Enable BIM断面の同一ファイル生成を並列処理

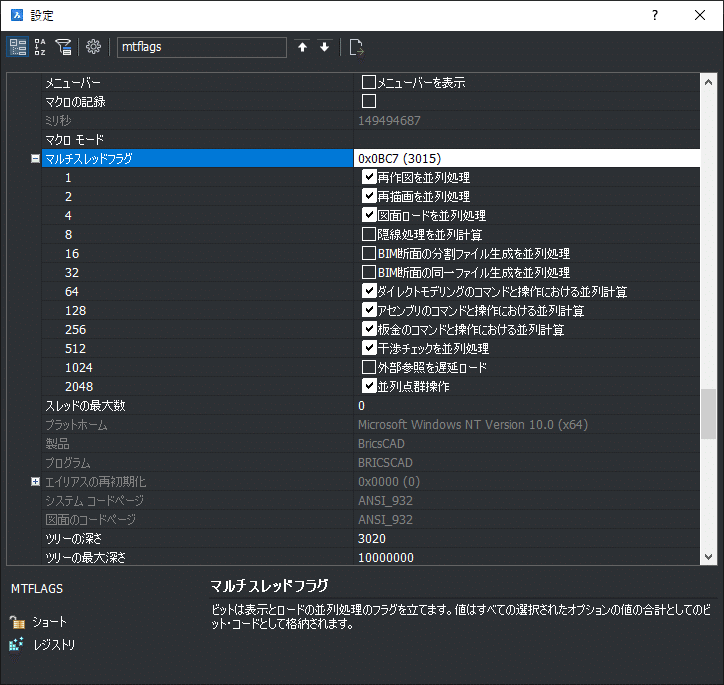coord(368,272)
